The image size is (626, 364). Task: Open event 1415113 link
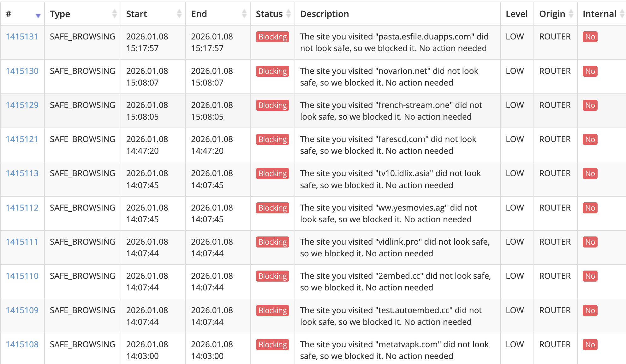click(x=22, y=173)
